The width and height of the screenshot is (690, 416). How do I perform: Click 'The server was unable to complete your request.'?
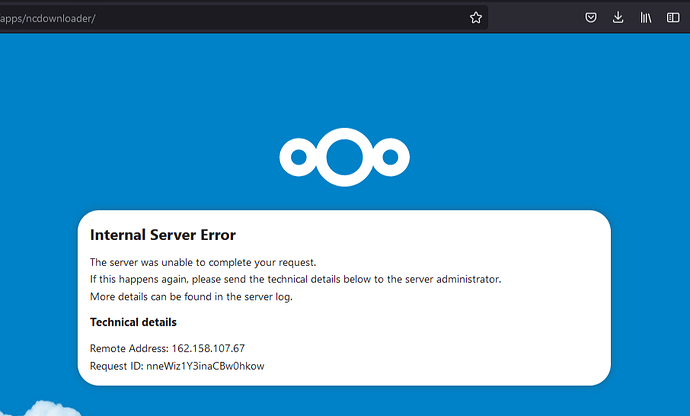[203, 262]
